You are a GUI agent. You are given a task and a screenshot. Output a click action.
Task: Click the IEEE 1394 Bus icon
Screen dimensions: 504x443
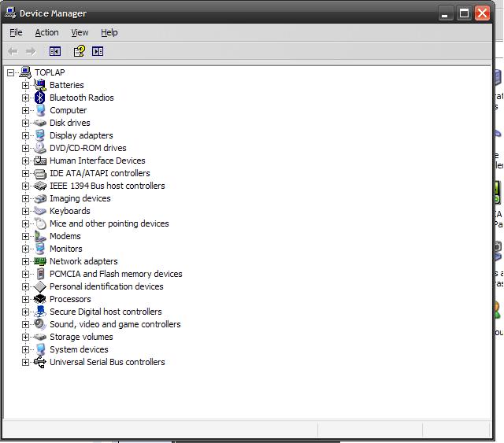click(x=40, y=186)
